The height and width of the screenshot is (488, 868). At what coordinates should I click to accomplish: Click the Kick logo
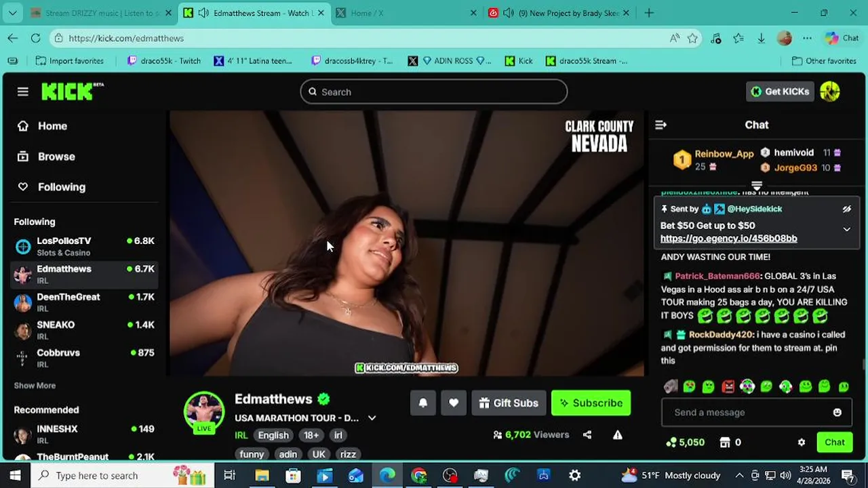click(x=72, y=91)
